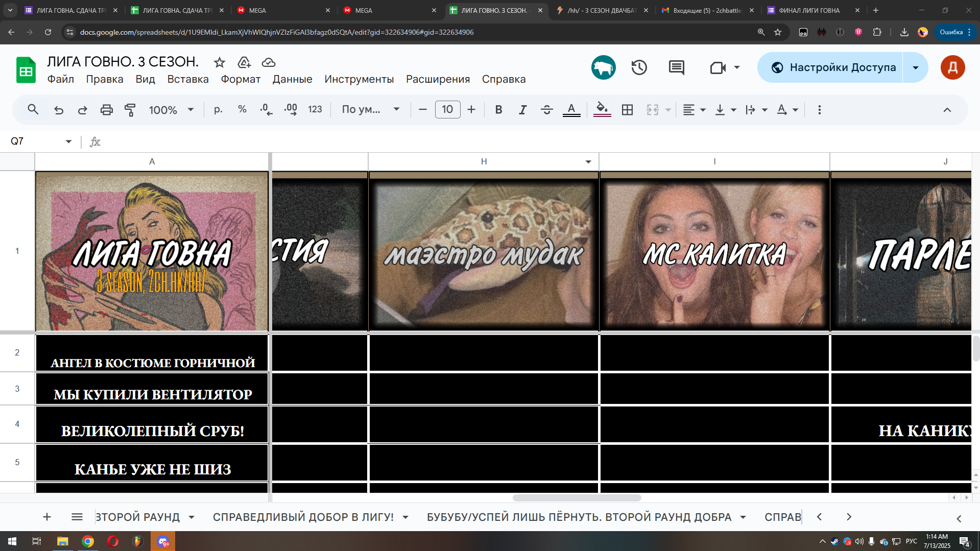Open the Вид menu
Image resolution: width=980 pixels, height=551 pixels.
coord(145,79)
